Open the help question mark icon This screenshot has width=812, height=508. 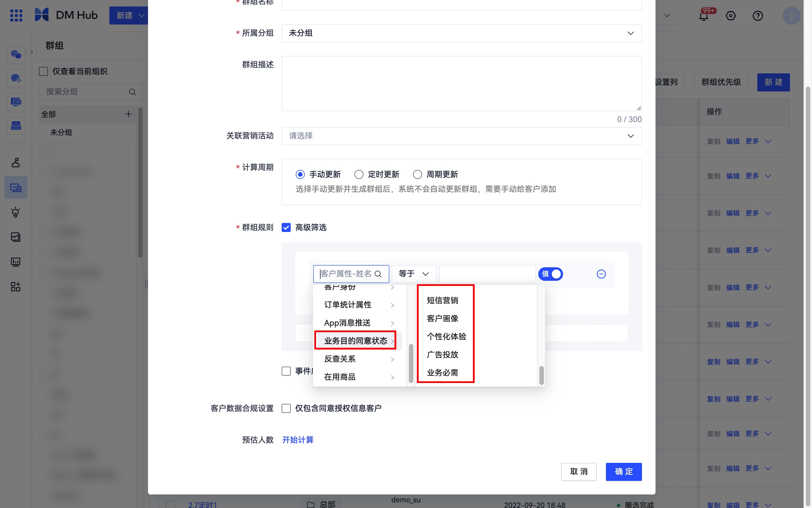758,16
